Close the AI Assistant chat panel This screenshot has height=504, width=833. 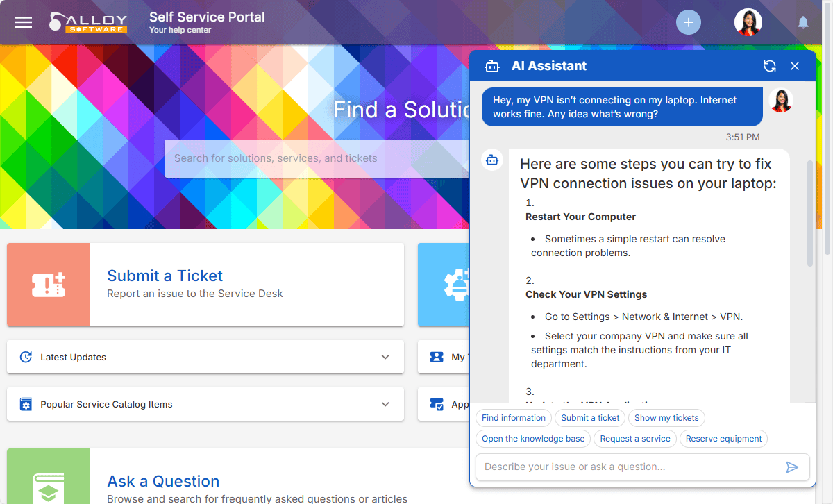795,66
